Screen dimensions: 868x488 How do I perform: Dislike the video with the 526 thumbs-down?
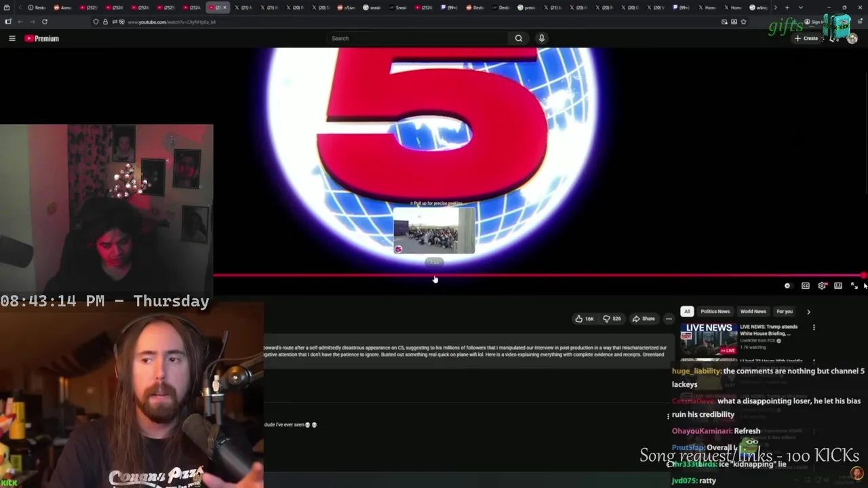612,319
